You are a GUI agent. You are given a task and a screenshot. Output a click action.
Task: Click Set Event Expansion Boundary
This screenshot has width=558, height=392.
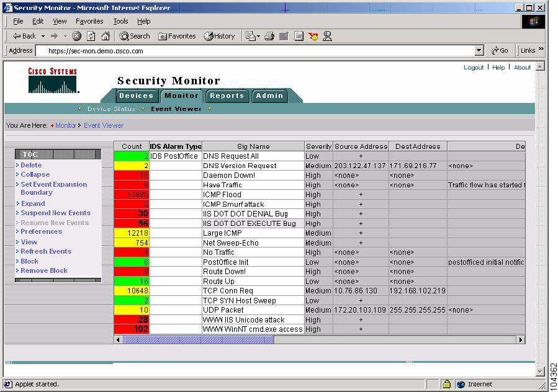coord(54,188)
